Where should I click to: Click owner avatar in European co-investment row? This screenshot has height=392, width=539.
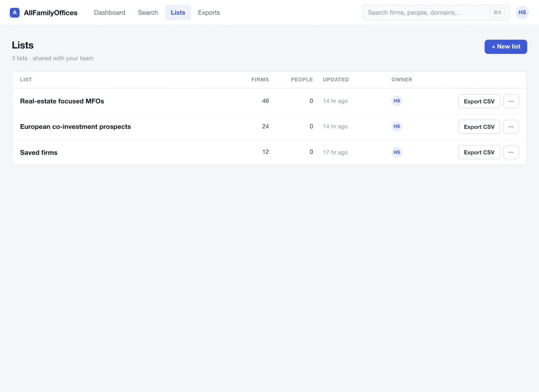coord(397,126)
